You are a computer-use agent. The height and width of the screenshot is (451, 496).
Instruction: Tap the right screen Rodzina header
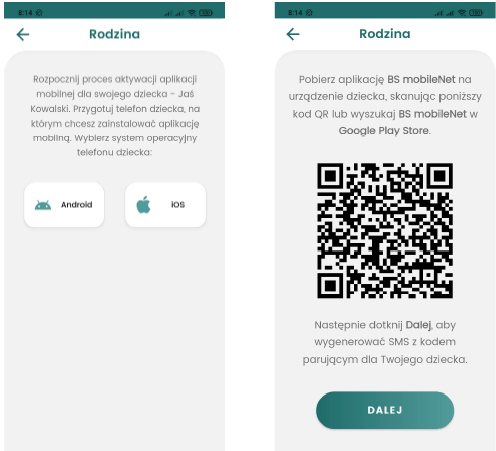point(385,34)
